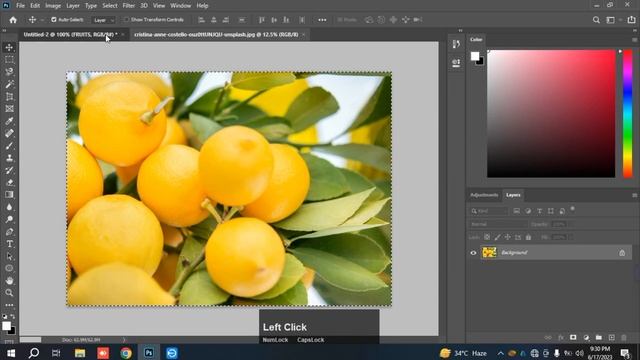Select the Crop tool
Image resolution: width=640 pixels, height=360 pixels.
point(9,96)
